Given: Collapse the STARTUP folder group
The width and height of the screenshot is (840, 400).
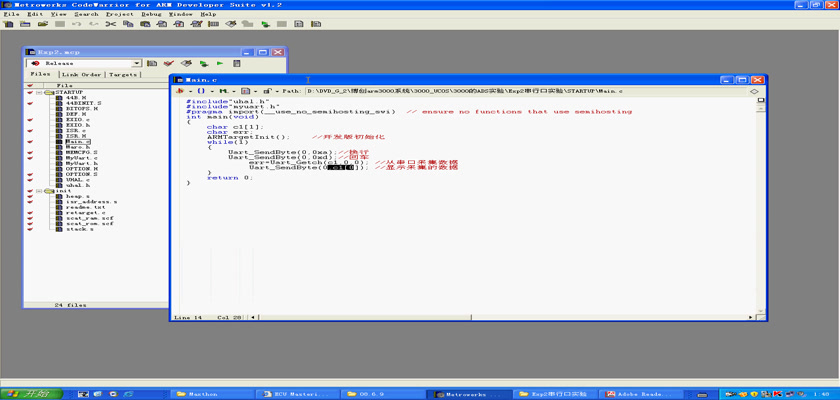Looking at the screenshot, I should pyautogui.click(x=39, y=92).
